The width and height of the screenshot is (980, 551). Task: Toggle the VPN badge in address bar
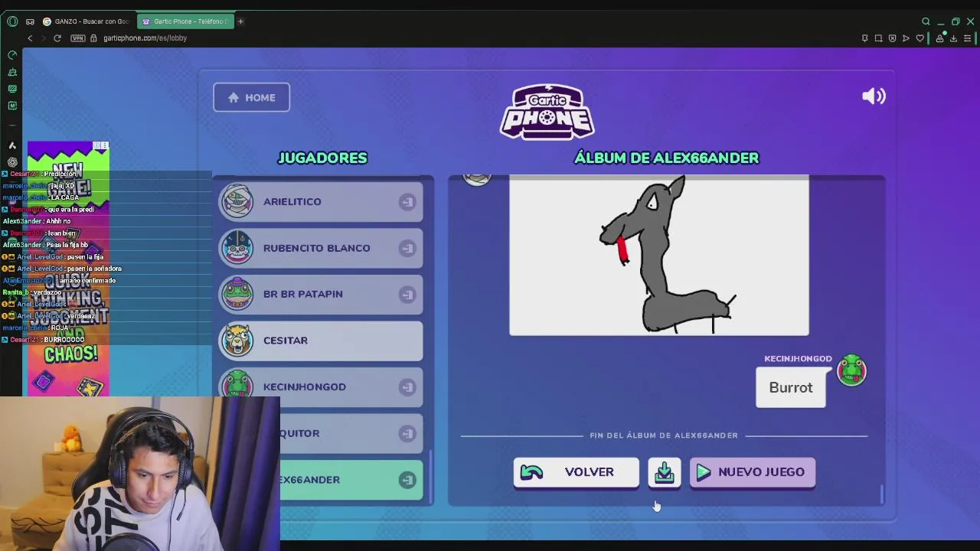(78, 38)
